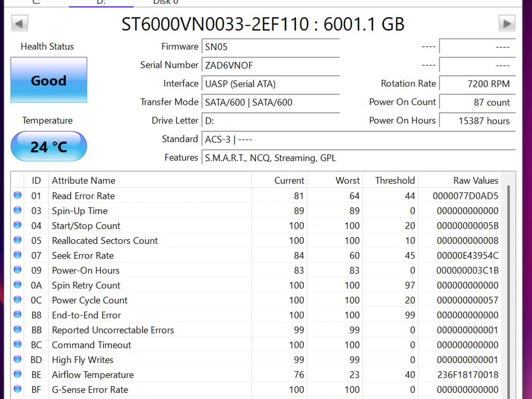Click the status dot for Reallocated Sectors Count
Viewport: 532px width, 399px height.
point(17,240)
